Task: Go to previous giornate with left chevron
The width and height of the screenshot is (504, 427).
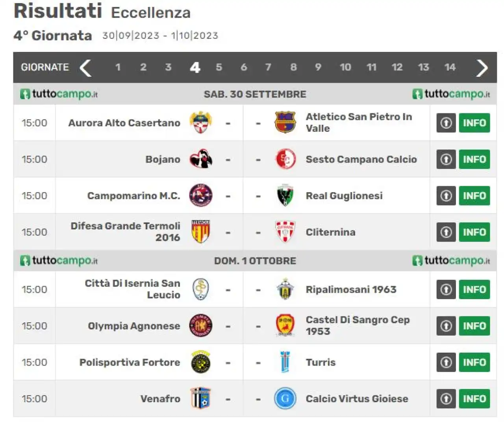Action: [85, 68]
